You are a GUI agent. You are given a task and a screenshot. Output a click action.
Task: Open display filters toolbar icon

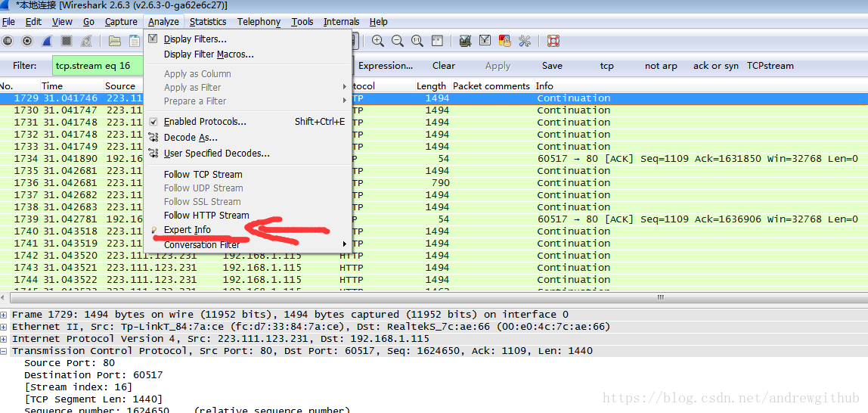[485, 41]
